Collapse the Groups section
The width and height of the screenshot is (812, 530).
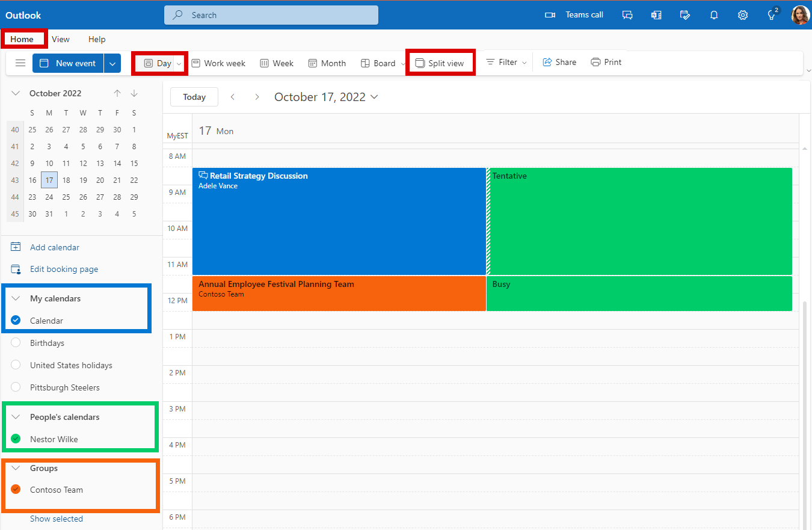pos(16,468)
